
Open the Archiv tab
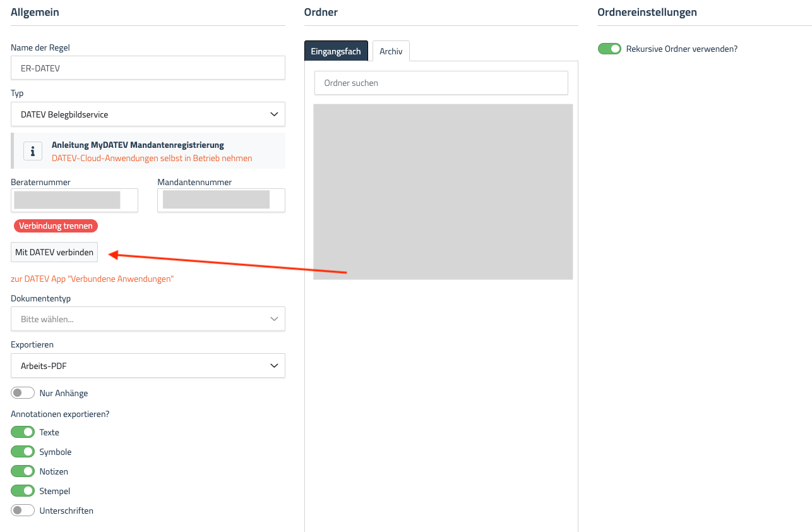tap(391, 51)
